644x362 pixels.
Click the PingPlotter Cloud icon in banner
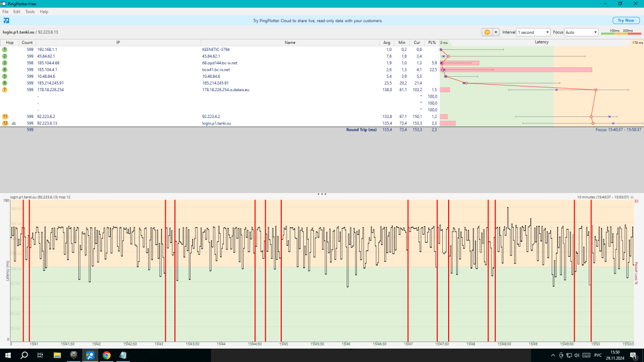pos(6,20)
